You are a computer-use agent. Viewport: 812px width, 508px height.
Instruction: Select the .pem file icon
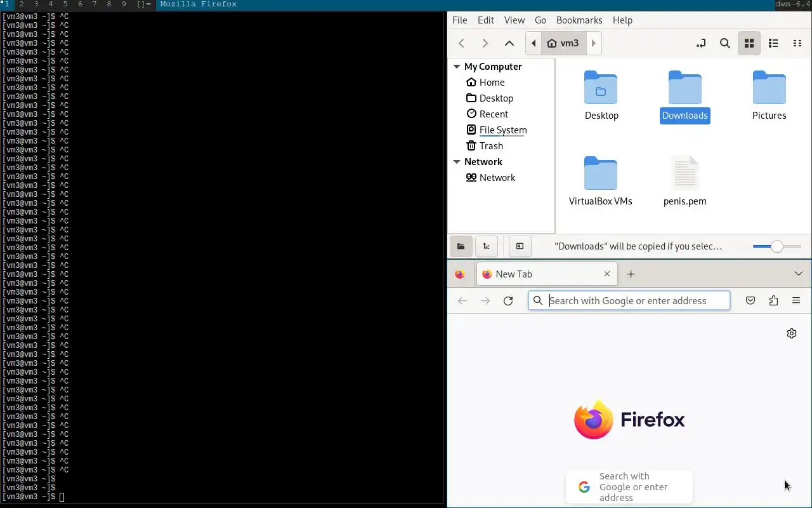pos(685,173)
